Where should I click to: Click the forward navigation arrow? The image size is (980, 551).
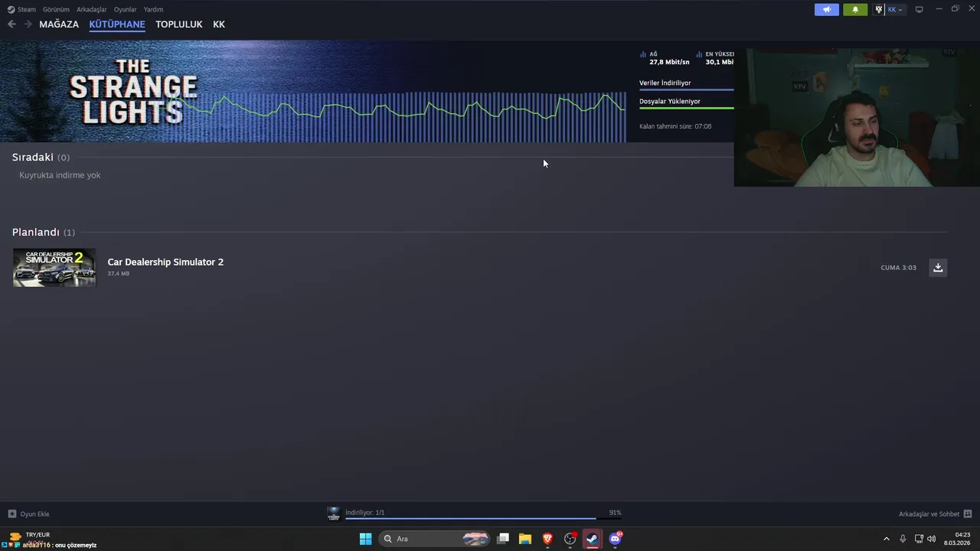pyautogui.click(x=28, y=24)
